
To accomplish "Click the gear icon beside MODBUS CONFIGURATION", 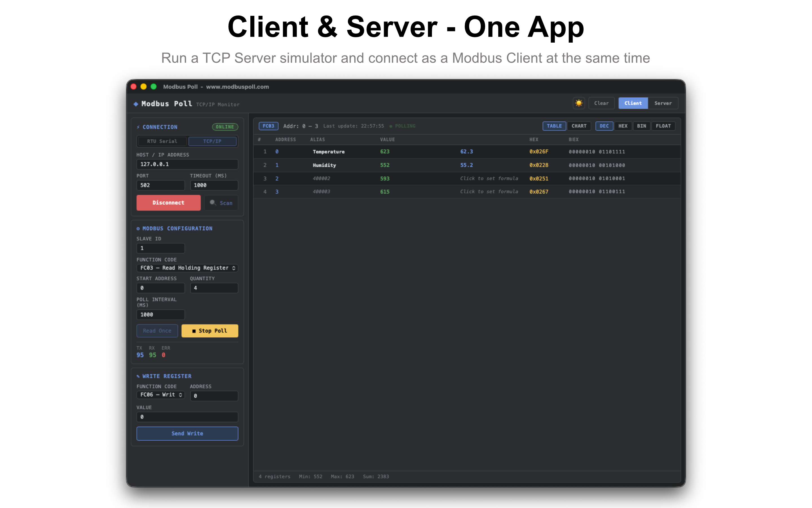I will pyautogui.click(x=138, y=229).
